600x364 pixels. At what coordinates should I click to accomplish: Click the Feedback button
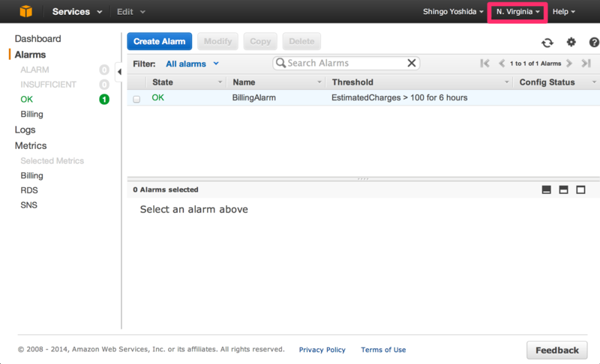[556, 351]
